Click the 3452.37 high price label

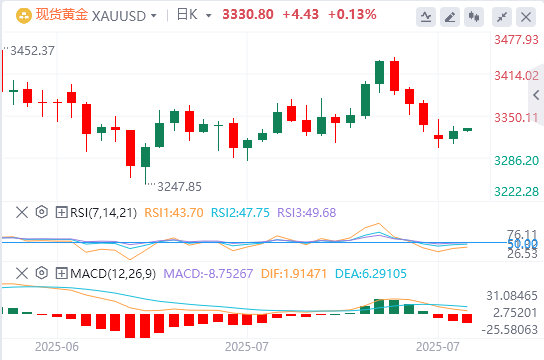coord(32,51)
